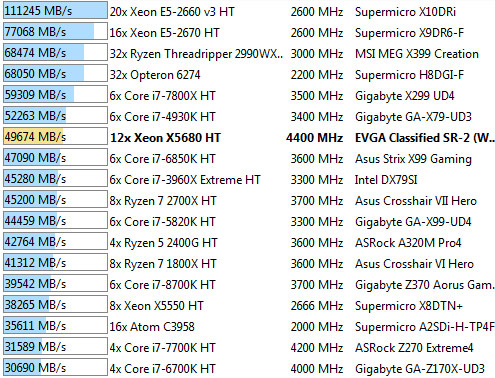
Task: Click 4x Ryzen 5 2400G HT entry
Action: click(x=163, y=243)
